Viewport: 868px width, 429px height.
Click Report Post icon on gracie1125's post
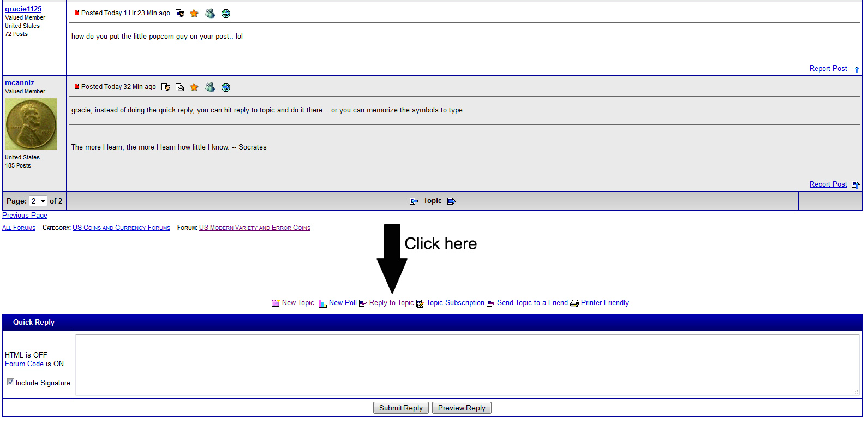tap(855, 69)
